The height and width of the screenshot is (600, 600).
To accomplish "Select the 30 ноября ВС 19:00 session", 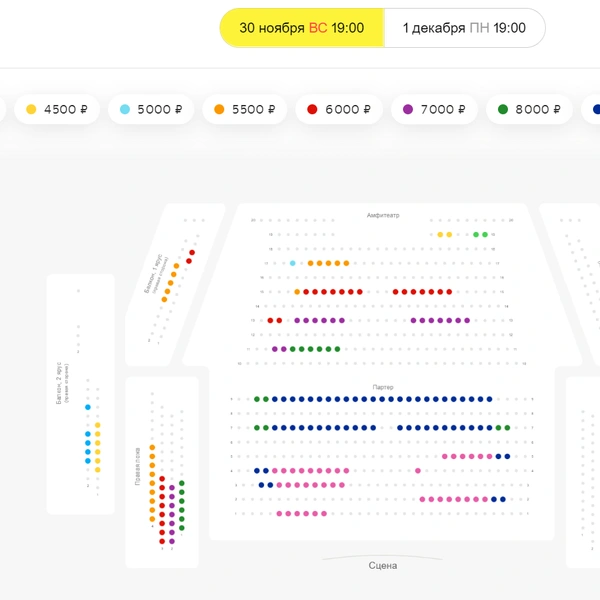I will [302, 28].
